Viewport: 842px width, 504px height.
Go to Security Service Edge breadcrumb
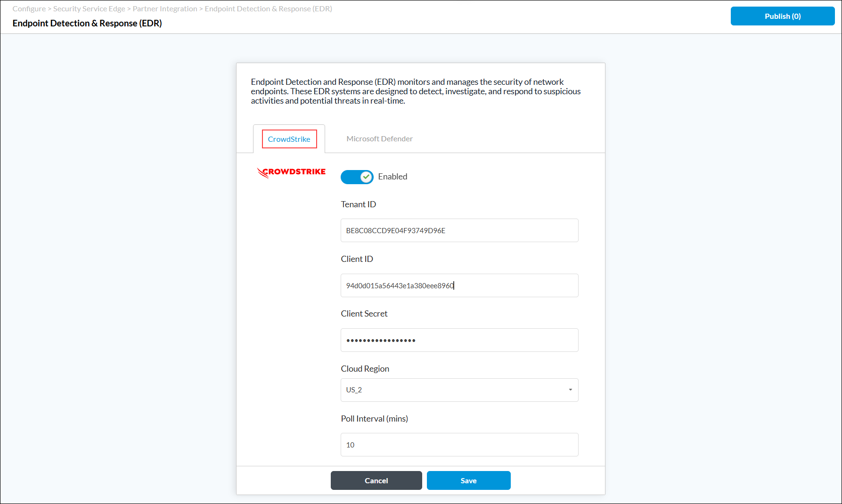89,9
